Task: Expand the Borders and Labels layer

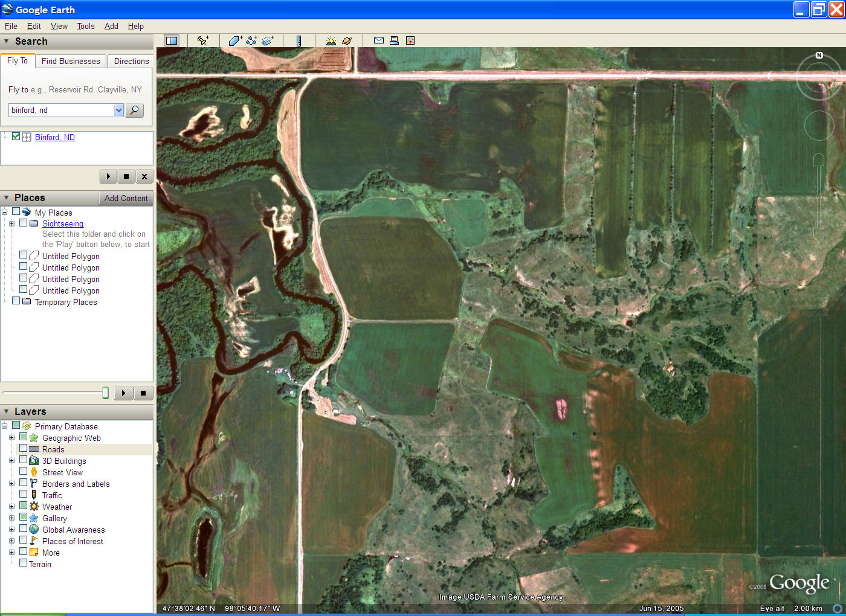Action: pos(11,483)
